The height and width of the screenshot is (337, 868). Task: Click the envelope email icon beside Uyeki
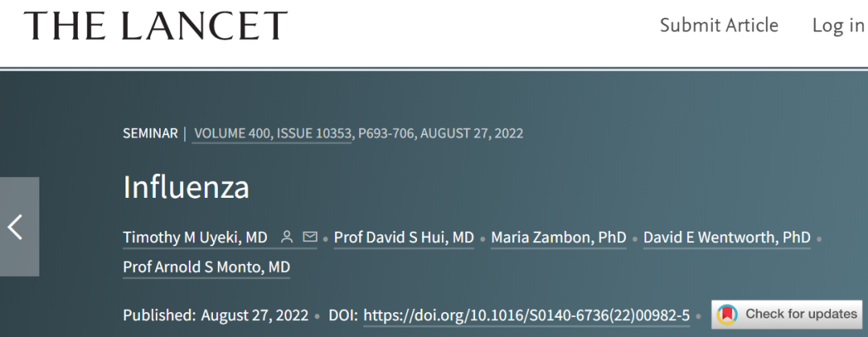pyautogui.click(x=309, y=237)
